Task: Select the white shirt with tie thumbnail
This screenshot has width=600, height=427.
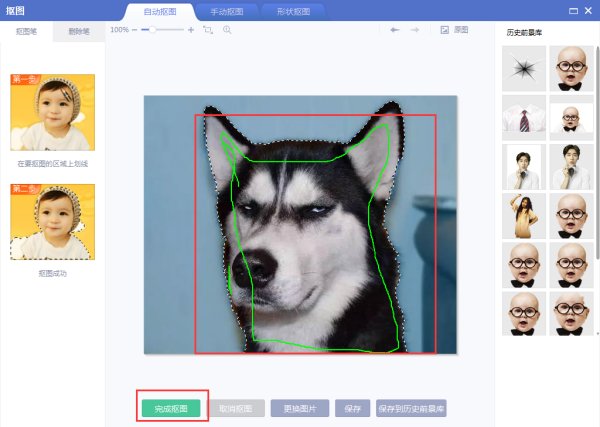Action: (524, 118)
